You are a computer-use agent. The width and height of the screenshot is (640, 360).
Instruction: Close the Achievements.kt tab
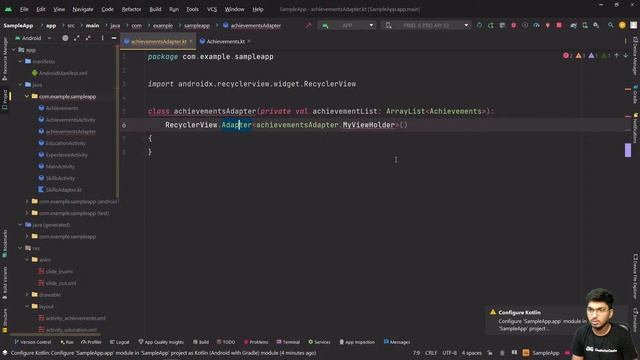click(x=249, y=41)
